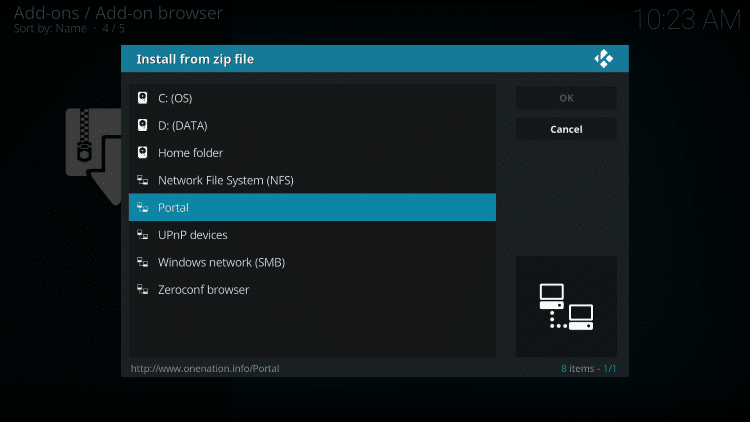Select Zeroconf browser entry
Viewport: 750px width, 422px height.
[x=312, y=289]
